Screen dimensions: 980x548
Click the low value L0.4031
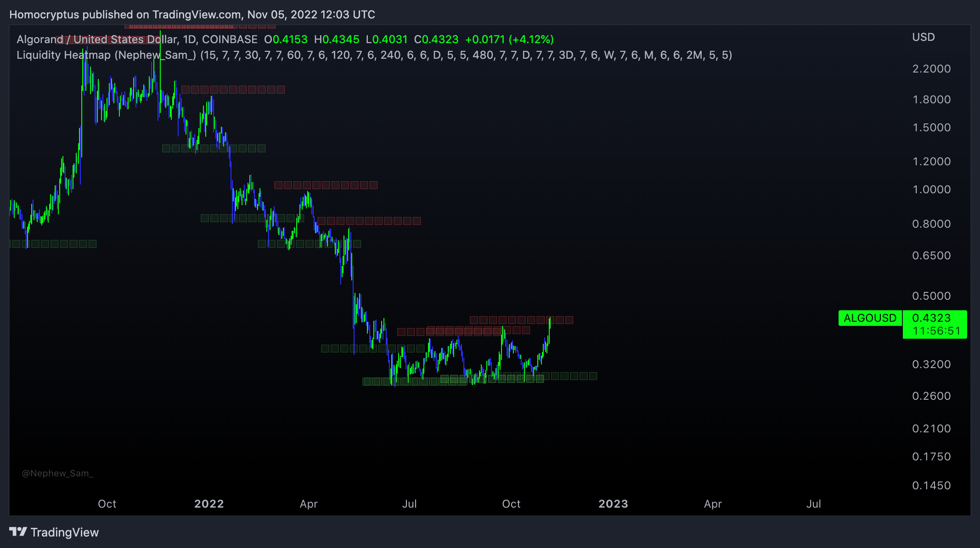tap(387, 39)
